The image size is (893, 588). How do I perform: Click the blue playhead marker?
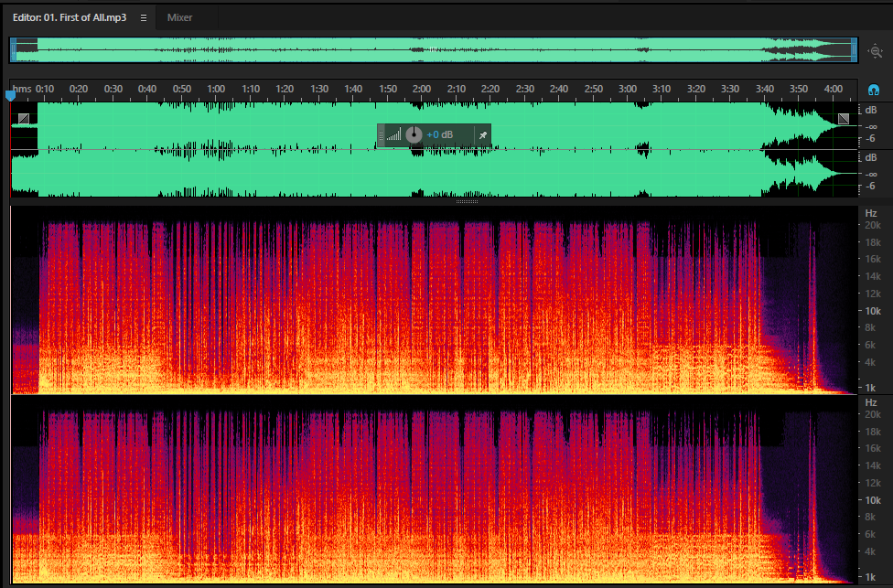point(10,96)
